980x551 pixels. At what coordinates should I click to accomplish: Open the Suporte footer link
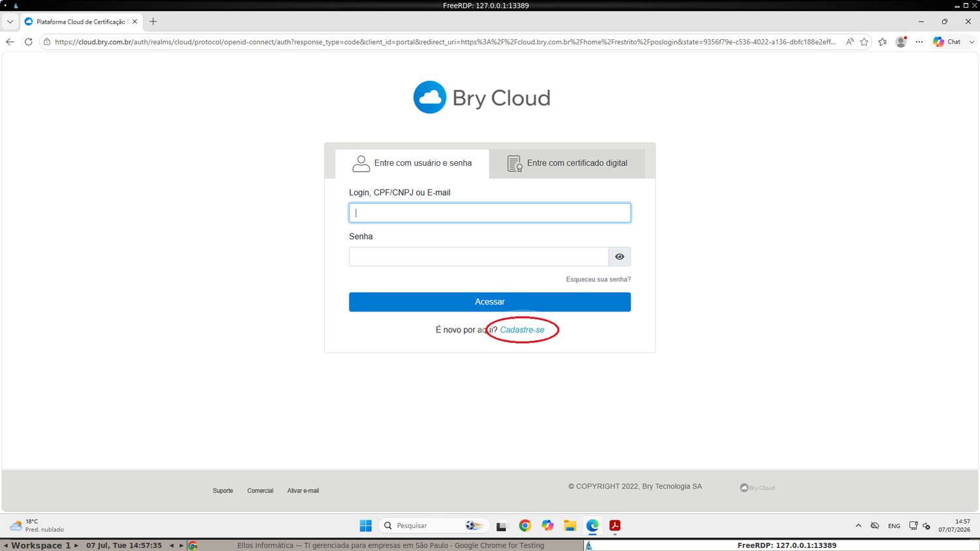pyautogui.click(x=223, y=491)
